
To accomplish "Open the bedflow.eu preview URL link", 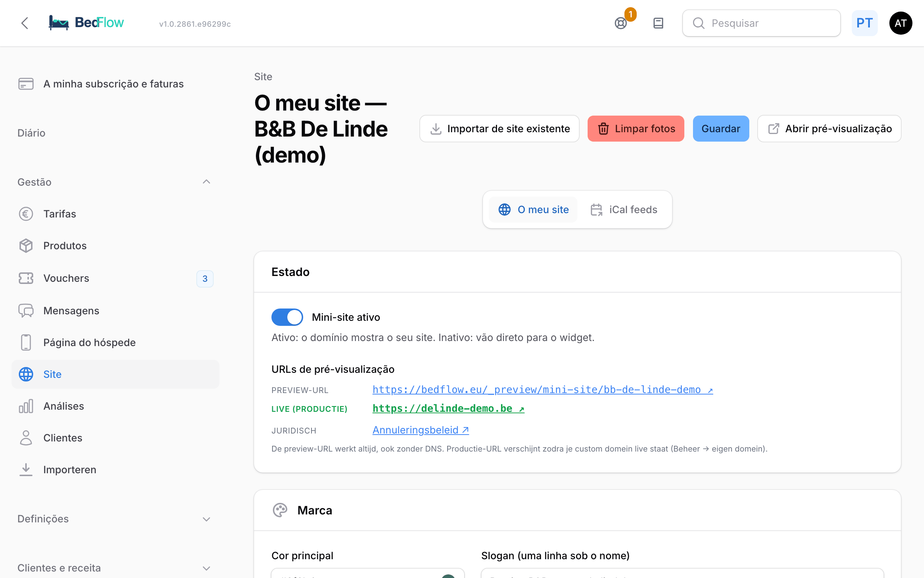I will 542,389.
